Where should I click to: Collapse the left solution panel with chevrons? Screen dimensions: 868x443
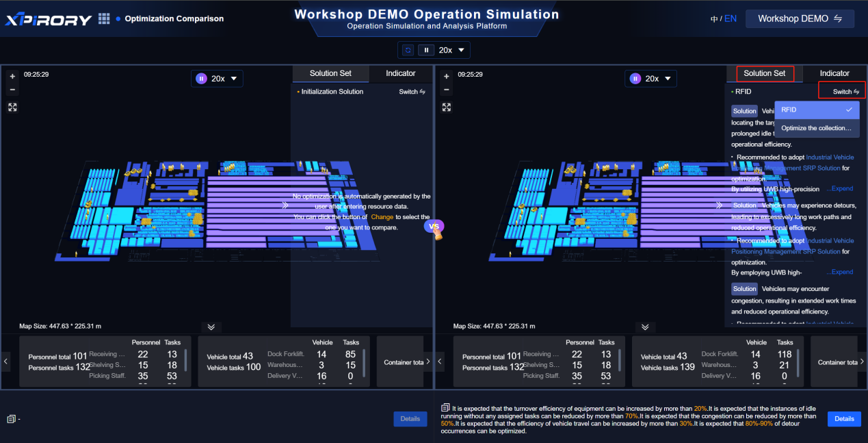pyautogui.click(x=285, y=205)
